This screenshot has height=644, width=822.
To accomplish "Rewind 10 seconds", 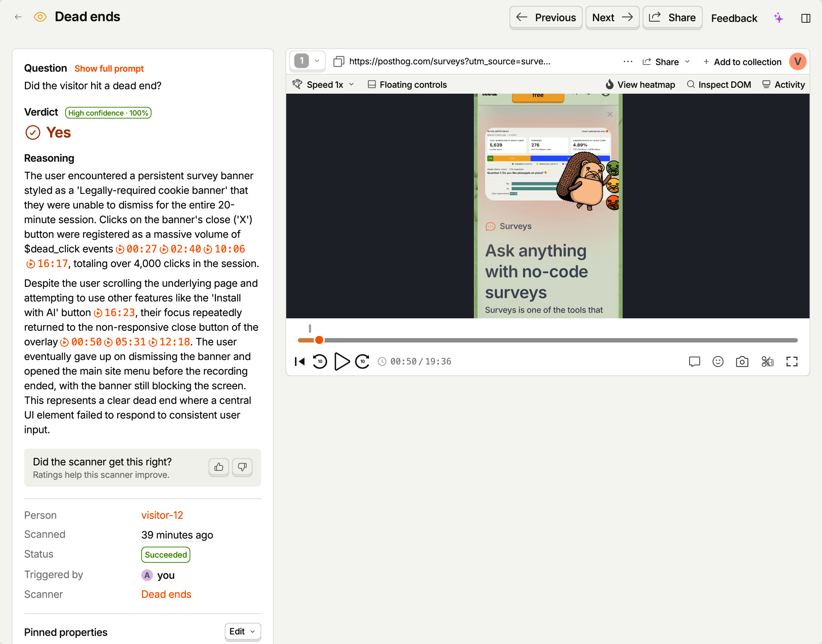I will point(320,362).
